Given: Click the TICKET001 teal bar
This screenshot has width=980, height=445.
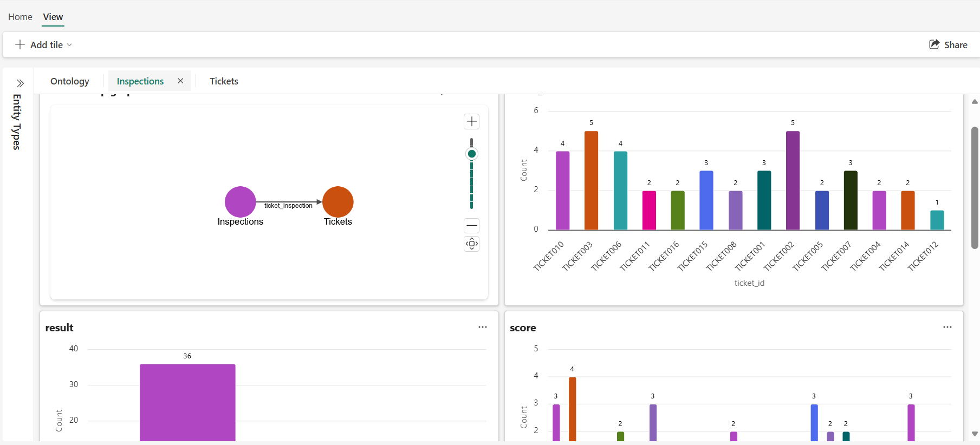Looking at the screenshot, I should tap(764, 200).
